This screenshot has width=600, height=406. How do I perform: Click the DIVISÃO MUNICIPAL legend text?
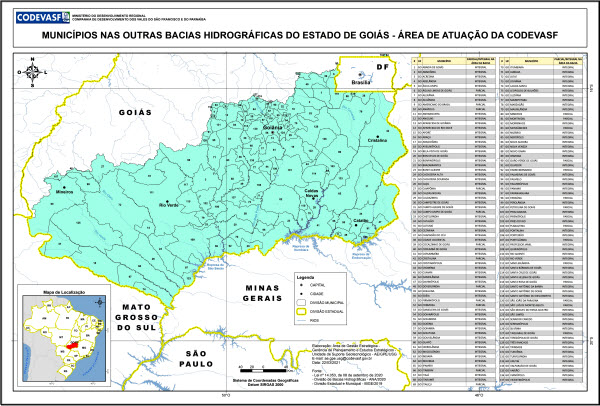(x=328, y=303)
